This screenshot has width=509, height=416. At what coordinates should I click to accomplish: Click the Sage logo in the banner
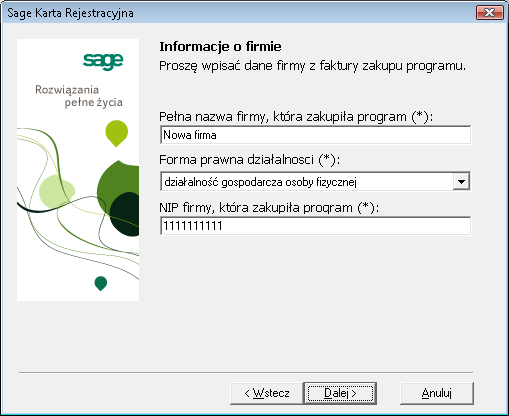point(103,61)
